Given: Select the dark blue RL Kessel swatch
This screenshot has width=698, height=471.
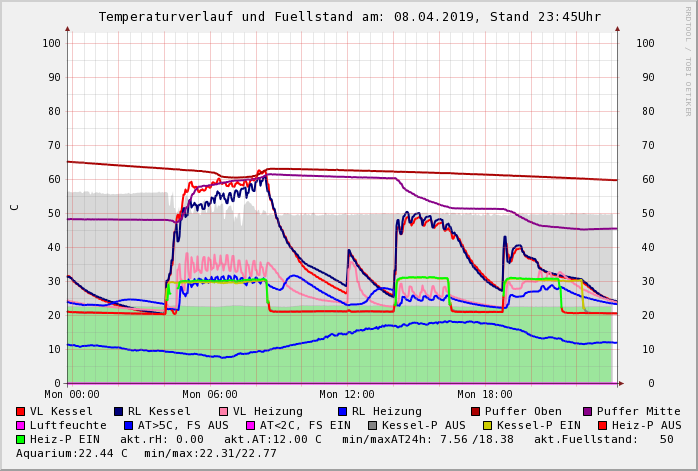Looking at the screenshot, I should pos(118,411).
